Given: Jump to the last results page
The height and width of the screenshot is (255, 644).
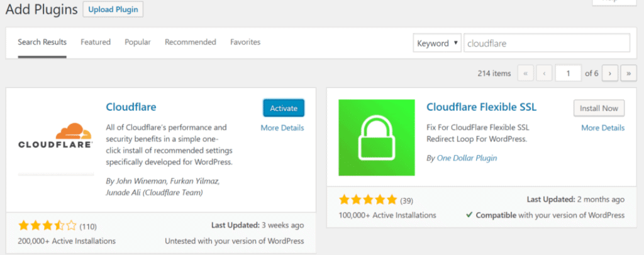Looking at the screenshot, I should tap(629, 73).
